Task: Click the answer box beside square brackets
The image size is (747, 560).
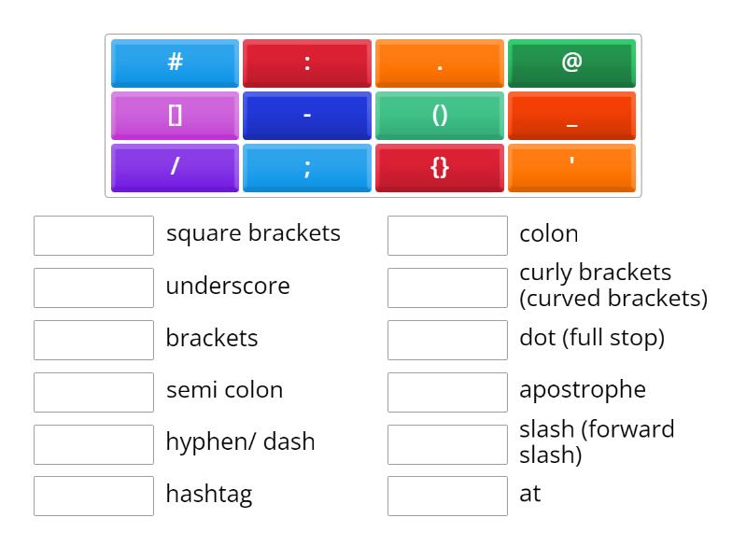Action: [x=93, y=235]
